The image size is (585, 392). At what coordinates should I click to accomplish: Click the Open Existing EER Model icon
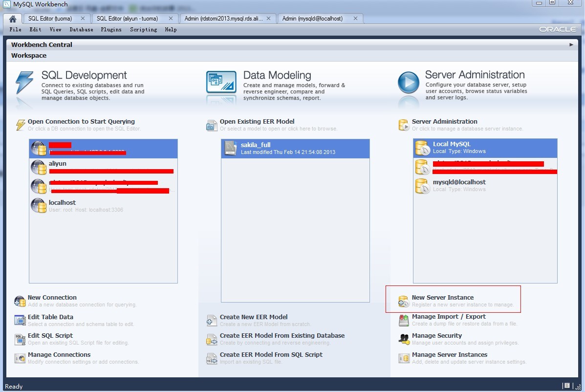tap(212, 125)
